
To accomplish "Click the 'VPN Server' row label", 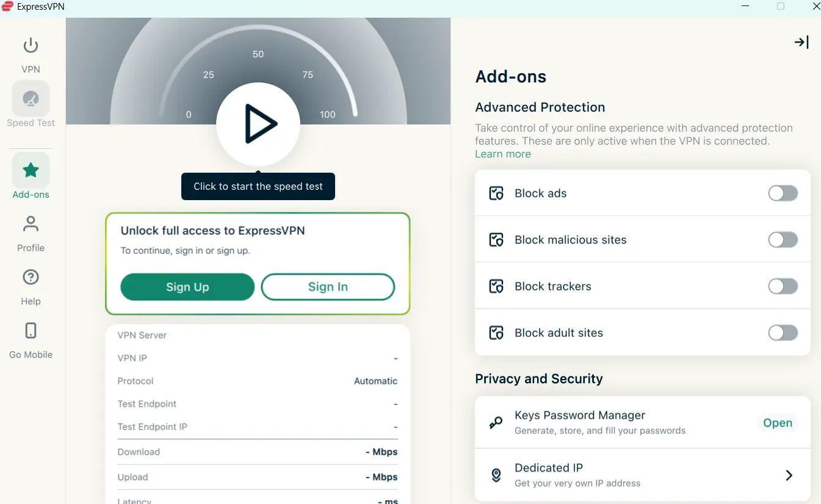I will (142, 335).
